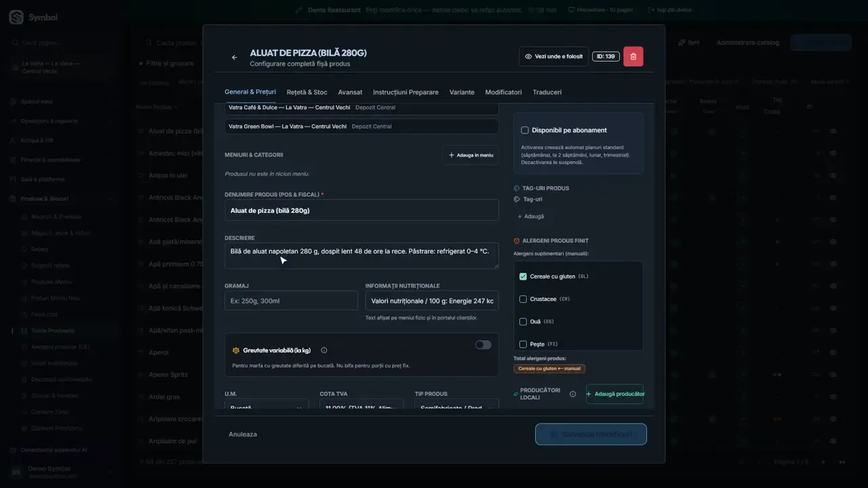Click Adaugă producător button

(x=614, y=394)
